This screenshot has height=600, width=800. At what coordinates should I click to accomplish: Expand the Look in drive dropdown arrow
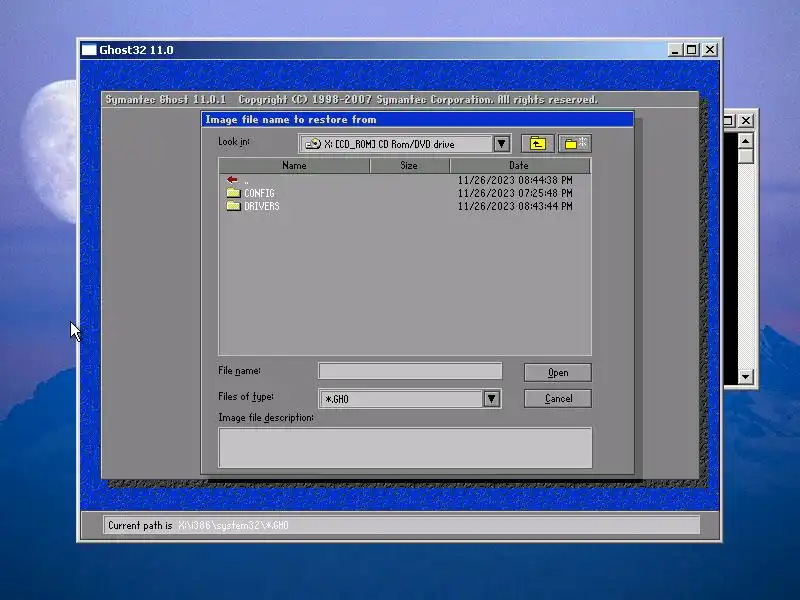coord(502,144)
